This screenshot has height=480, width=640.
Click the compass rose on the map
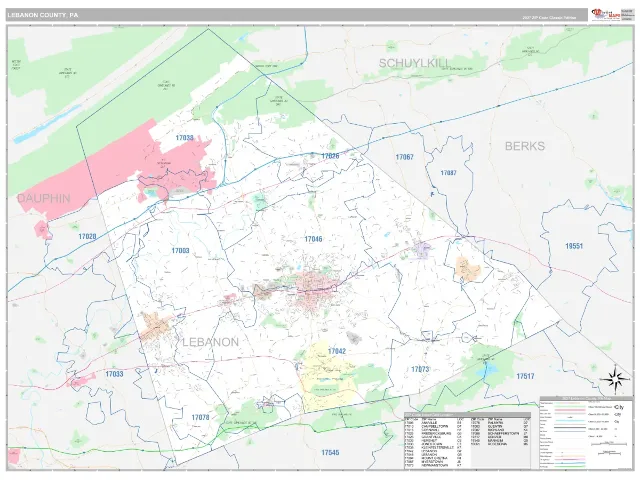click(616, 378)
